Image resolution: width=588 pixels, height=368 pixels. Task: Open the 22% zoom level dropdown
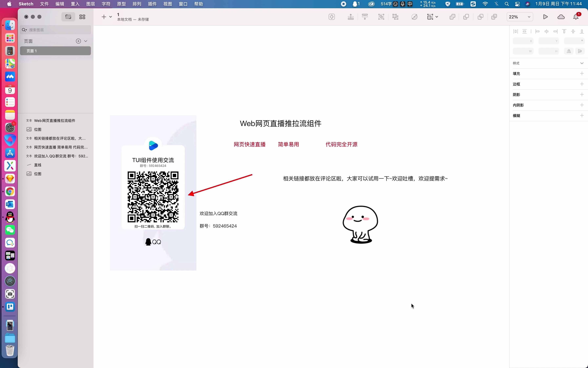[x=520, y=17]
